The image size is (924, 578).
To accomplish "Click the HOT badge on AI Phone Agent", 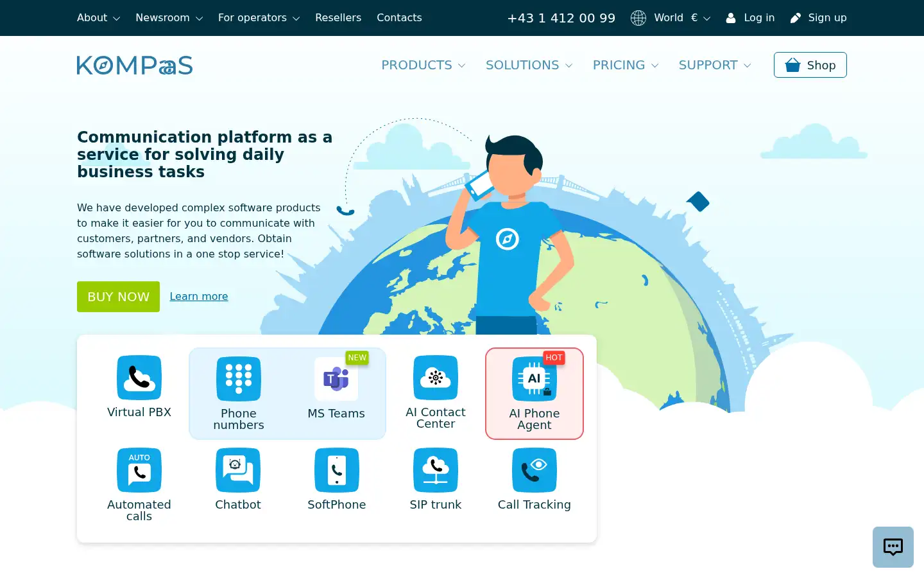I will point(554,358).
